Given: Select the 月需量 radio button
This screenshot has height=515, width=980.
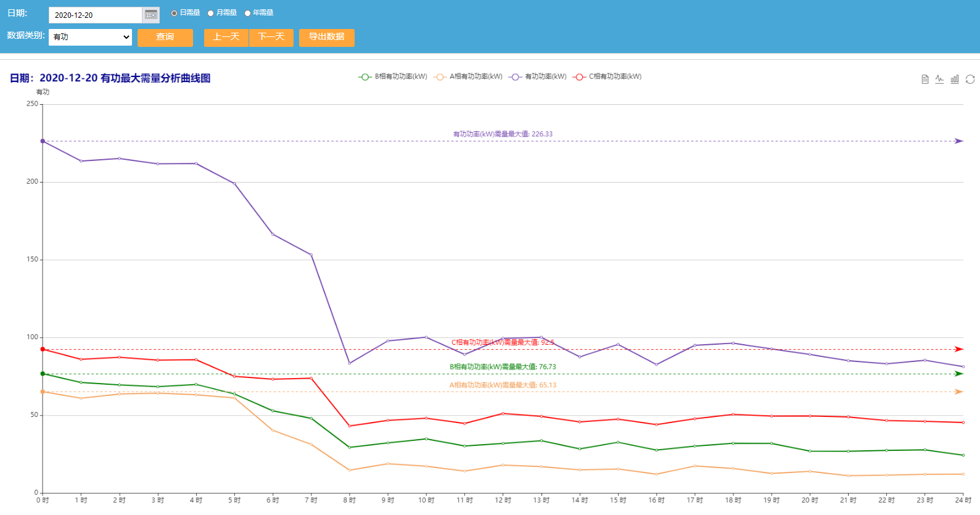Looking at the screenshot, I should (211, 13).
